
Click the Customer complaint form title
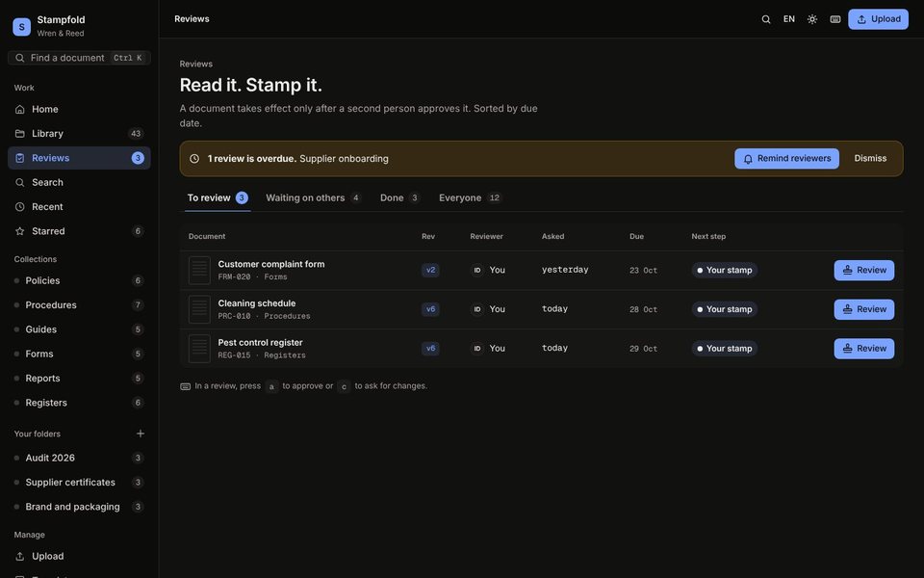(271, 264)
